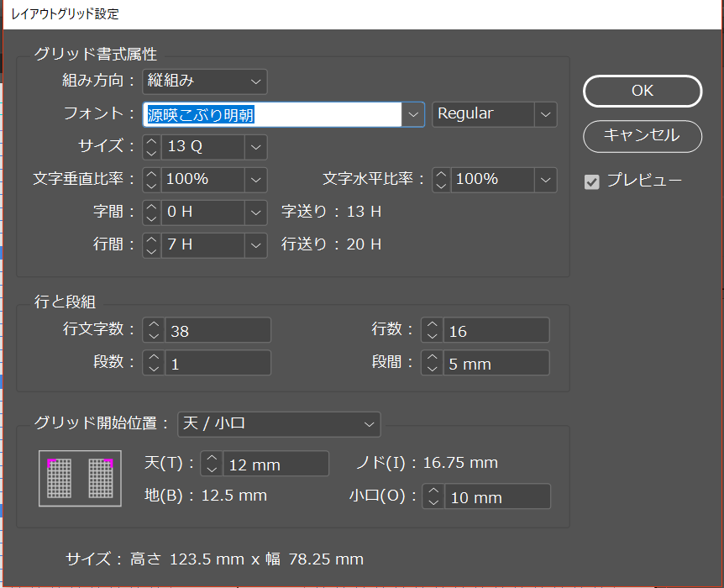Click the 字送り : 13 H readout
The height and width of the screenshot is (588, 724).
(332, 212)
